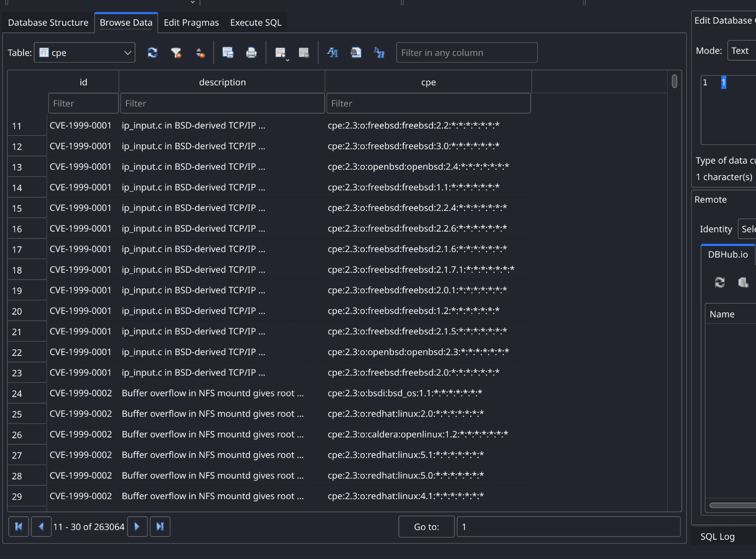Select row header 11
The width and height of the screenshot is (756, 559).
coord(27,126)
